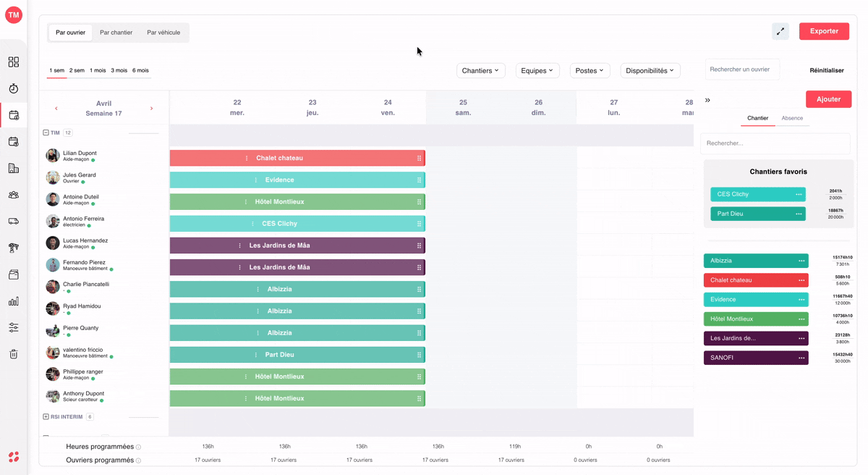The width and height of the screenshot is (868, 475).
Task: Click the info icon beside Ouvriers programmés
Action: (139, 461)
